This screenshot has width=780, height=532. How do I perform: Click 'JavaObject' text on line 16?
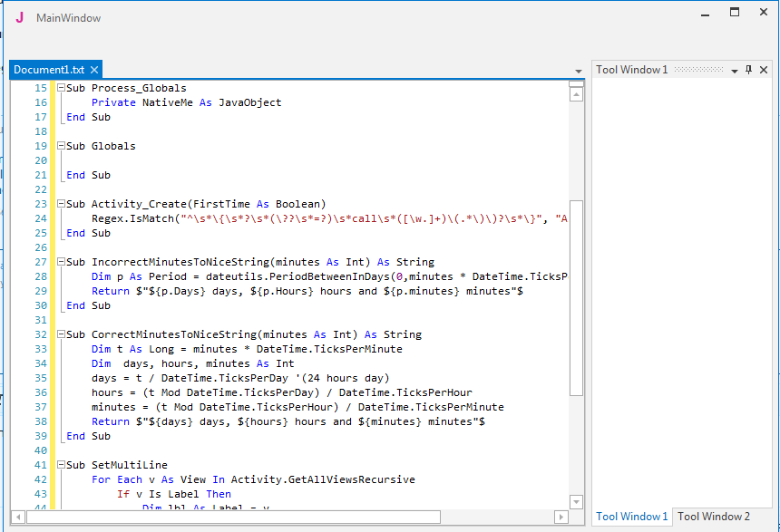(x=249, y=102)
